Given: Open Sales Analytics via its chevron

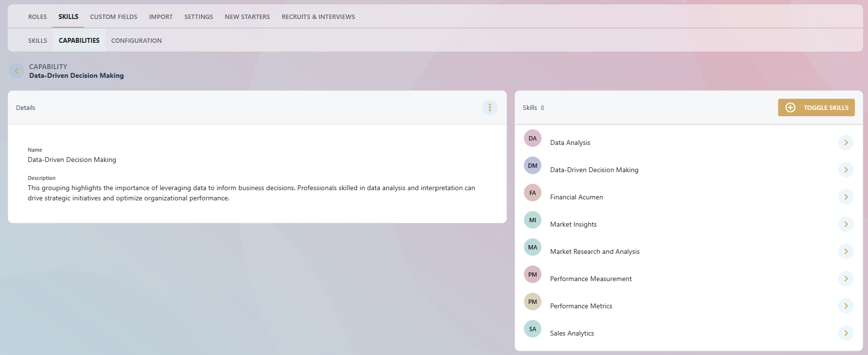Looking at the screenshot, I should [846, 333].
